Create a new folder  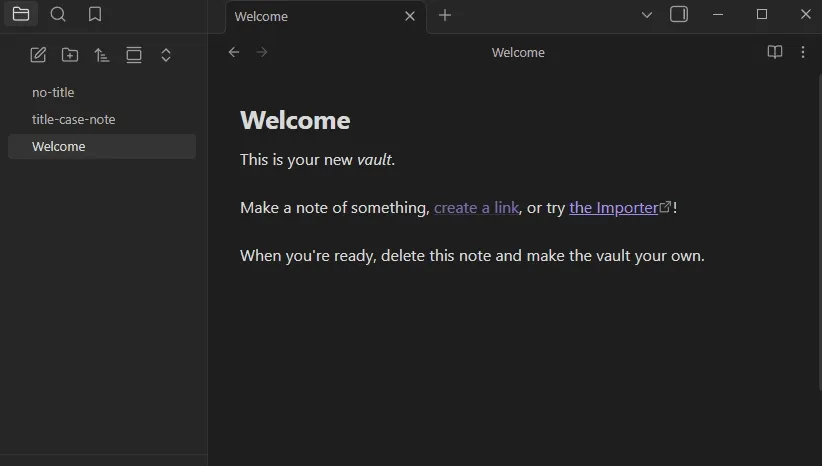[70, 55]
